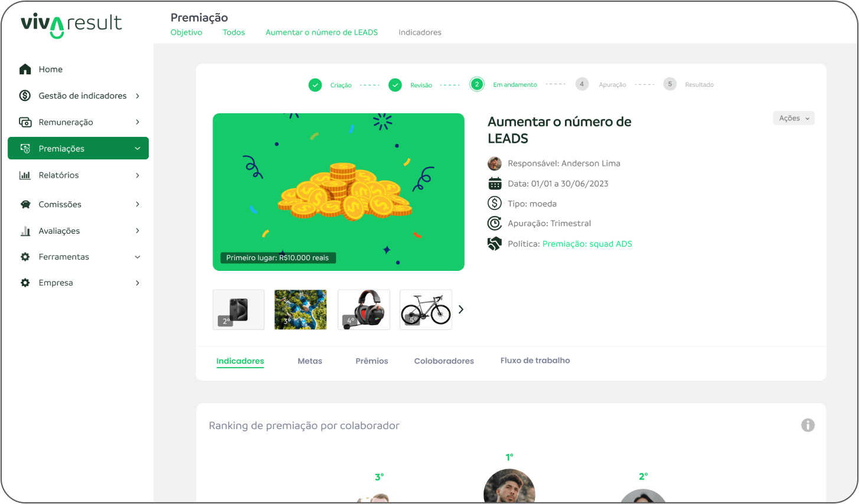Click the Home house icon in sidebar

(25, 69)
